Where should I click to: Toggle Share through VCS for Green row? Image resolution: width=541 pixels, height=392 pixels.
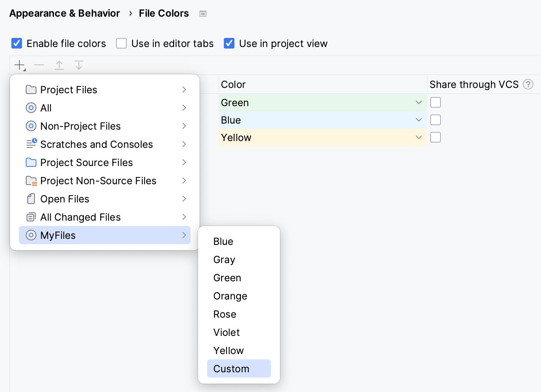[435, 102]
